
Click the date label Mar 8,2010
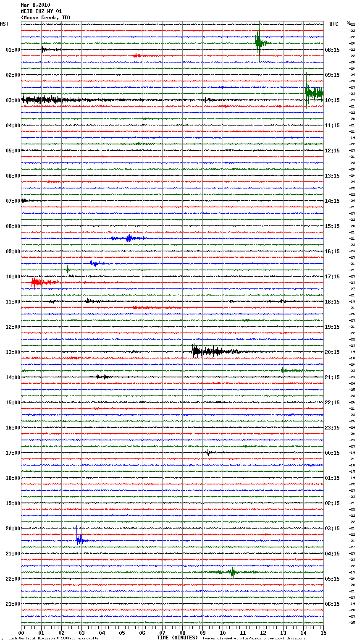click(35, 5)
